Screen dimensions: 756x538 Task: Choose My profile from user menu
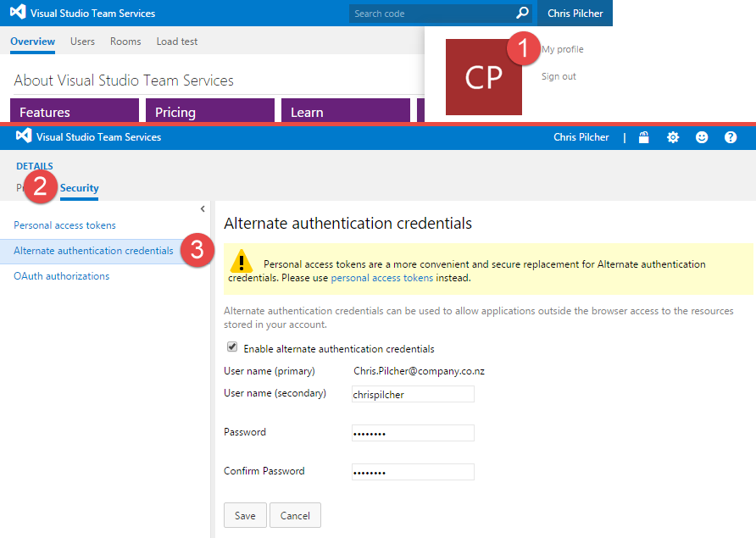tap(562, 49)
